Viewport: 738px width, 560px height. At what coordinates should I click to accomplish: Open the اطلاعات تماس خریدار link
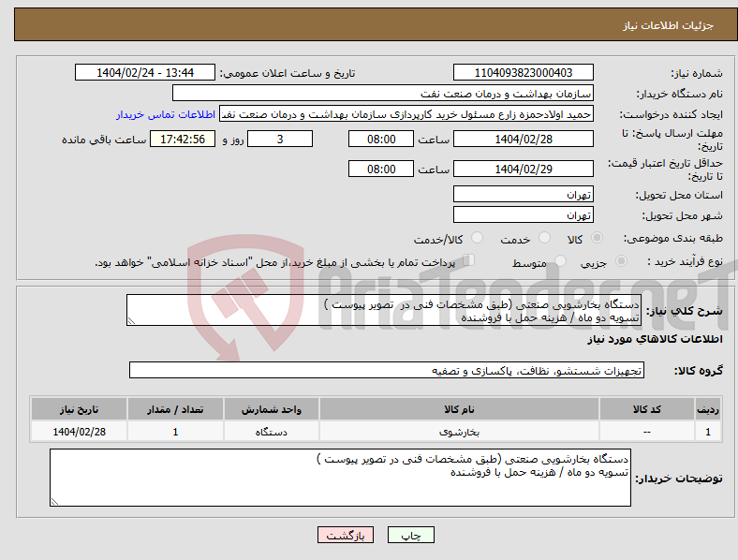click(166, 114)
